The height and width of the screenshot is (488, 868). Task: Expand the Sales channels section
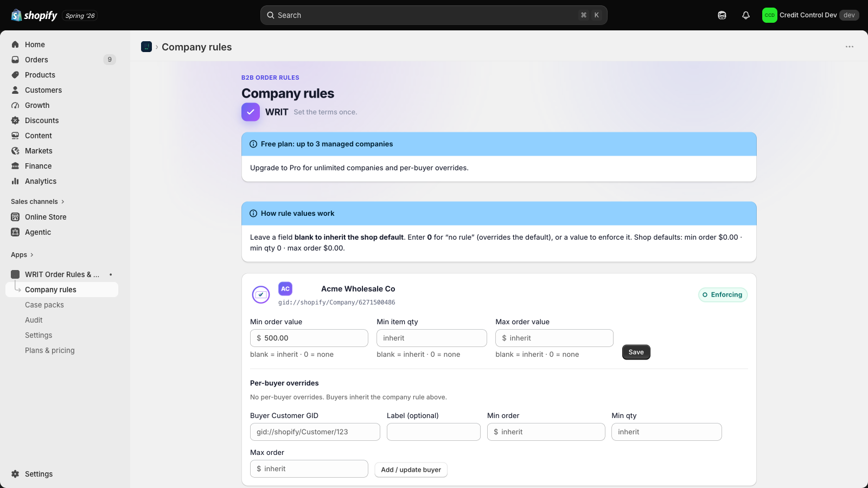pyautogui.click(x=37, y=202)
